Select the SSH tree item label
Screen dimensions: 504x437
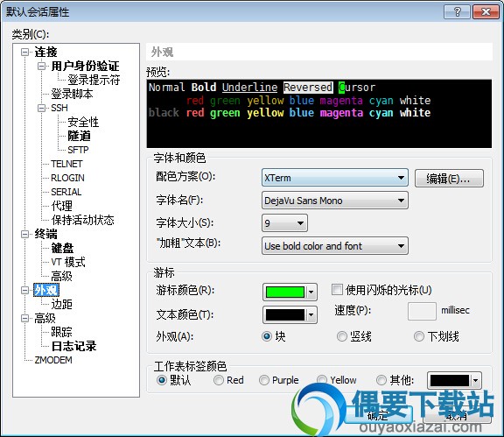[59, 108]
